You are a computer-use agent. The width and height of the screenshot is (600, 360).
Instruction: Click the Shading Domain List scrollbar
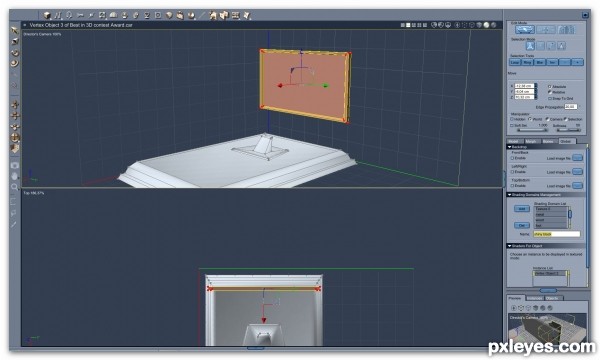(570, 217)
